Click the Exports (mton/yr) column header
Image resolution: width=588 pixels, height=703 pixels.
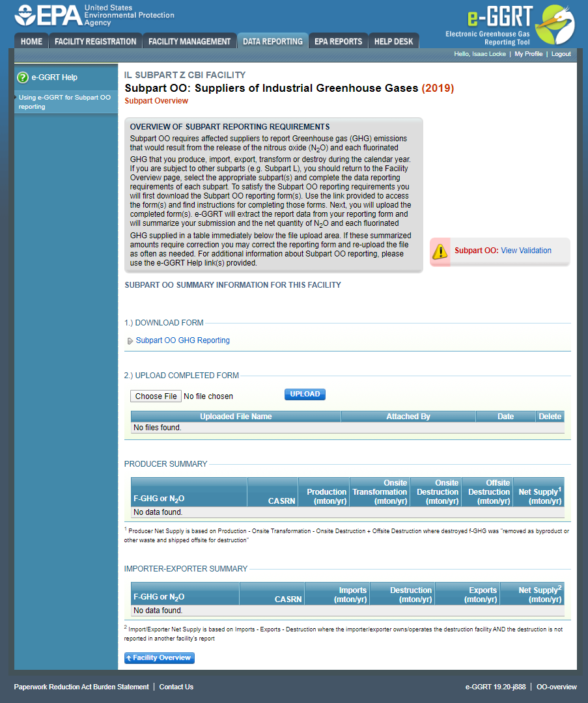click(x=468, y=594)
